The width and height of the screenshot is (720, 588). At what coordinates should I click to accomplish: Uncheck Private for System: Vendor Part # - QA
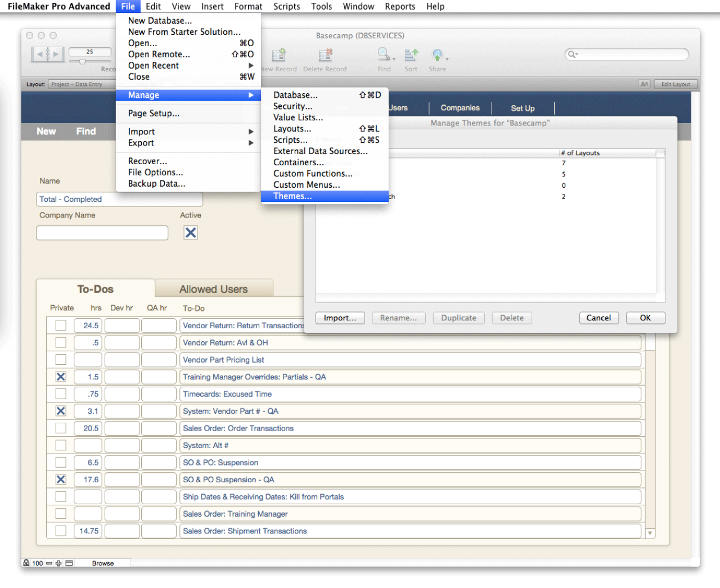(x=61, y=411)
